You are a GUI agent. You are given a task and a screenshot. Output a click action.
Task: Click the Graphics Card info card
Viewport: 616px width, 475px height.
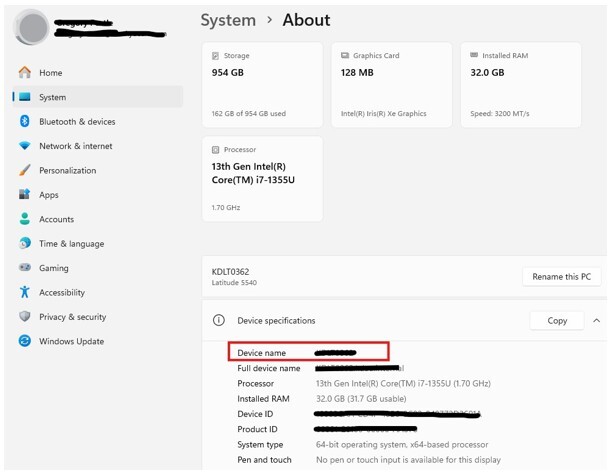click(x=391, y=85)
